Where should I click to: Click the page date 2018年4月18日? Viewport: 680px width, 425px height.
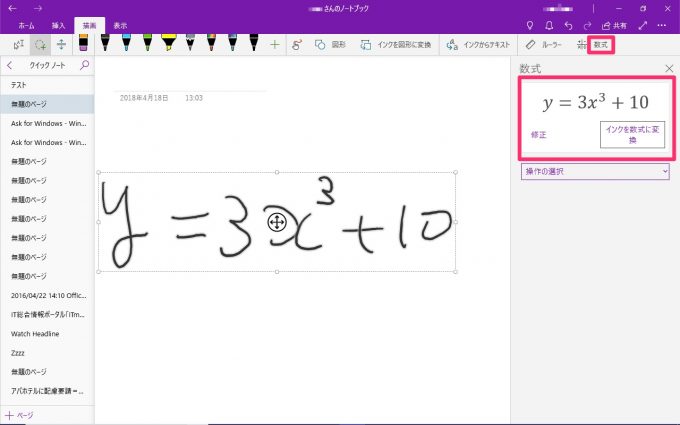[x=144, y=98]
